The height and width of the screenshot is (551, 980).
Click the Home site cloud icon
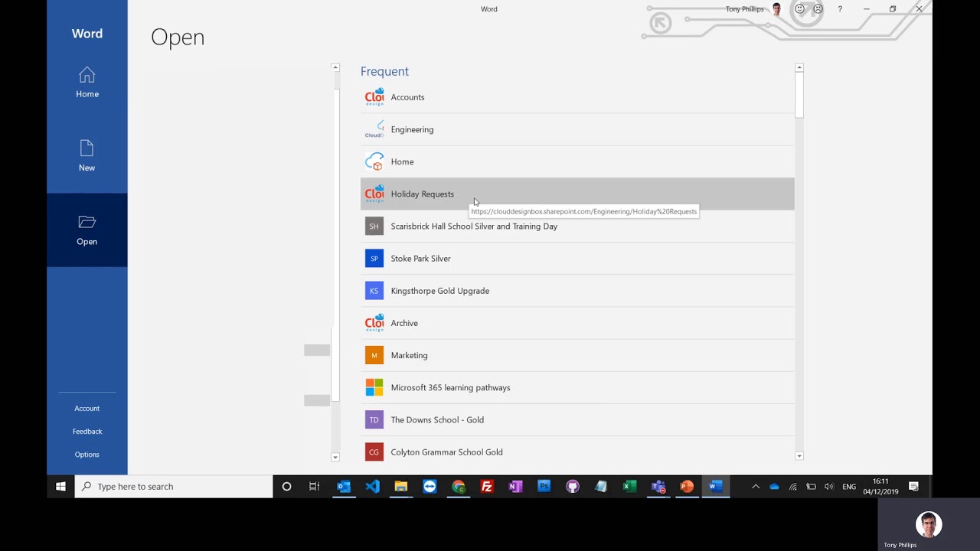(374, 161)
